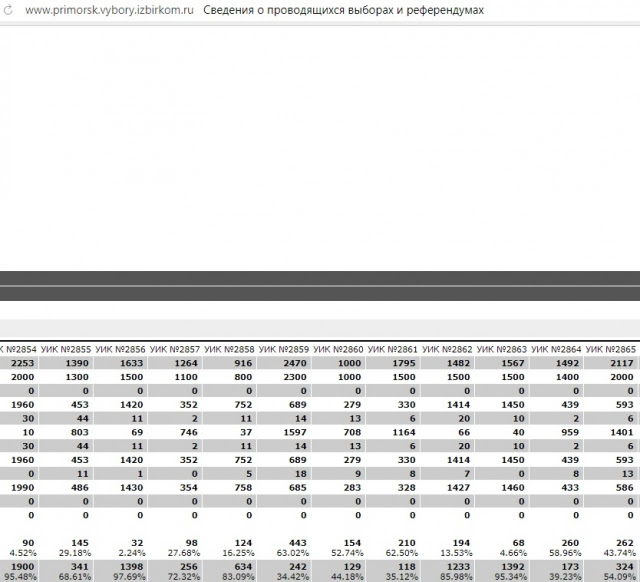The image size is (640, 582).
Task: Select column header УИК №2861
Action: (393, 349)
